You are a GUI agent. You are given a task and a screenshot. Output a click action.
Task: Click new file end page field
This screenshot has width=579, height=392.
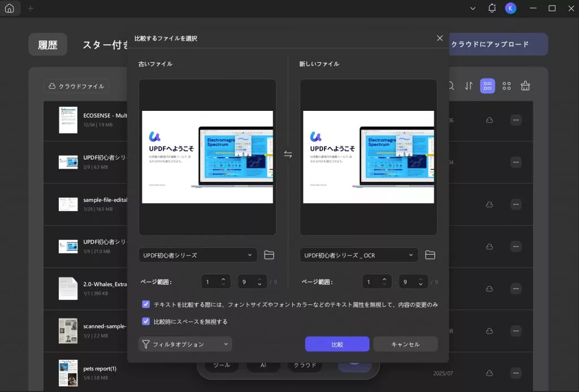point(413,282)
